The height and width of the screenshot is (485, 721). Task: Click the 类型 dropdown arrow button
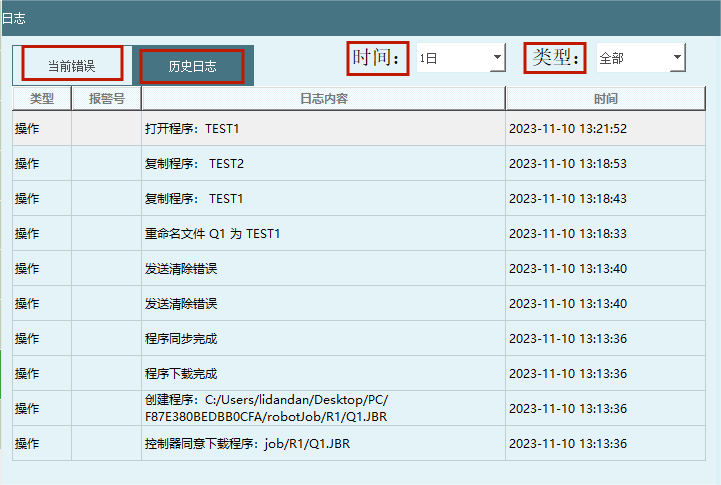click(x=677, y=59)
